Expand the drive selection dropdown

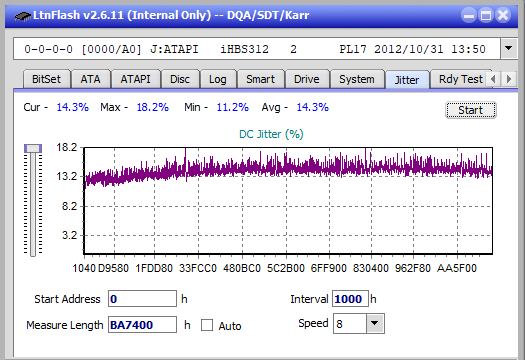tap(509, 49)
